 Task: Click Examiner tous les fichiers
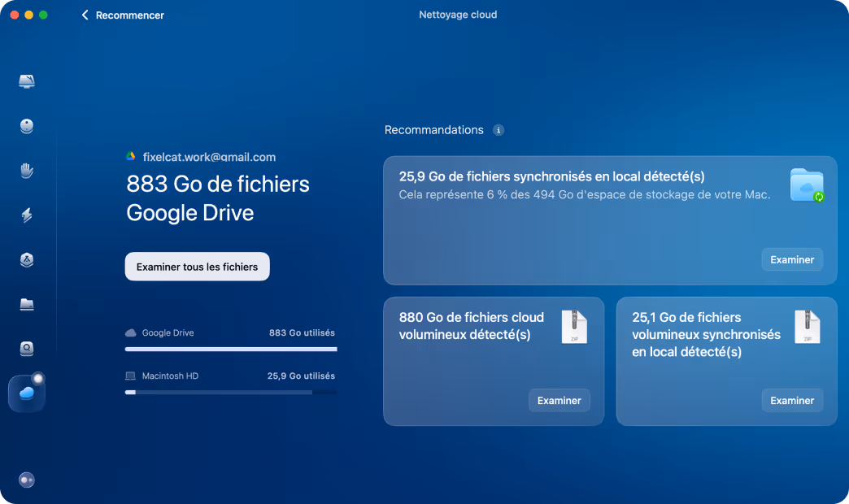pyautogui.click(x=197, y=267)
